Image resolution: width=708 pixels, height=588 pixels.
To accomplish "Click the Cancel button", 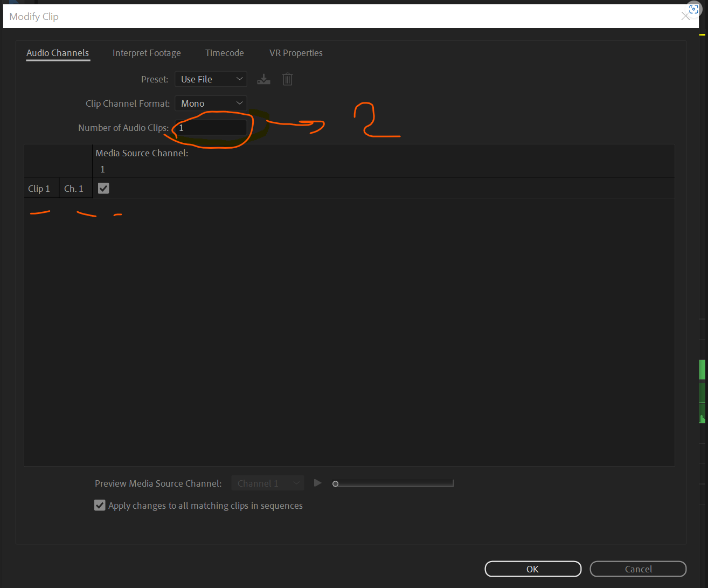I will 638,569.
